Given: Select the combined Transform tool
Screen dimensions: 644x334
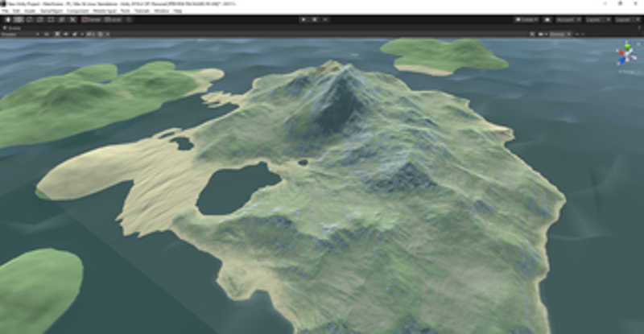Looking at the screenshot, I should click(61, 20).
